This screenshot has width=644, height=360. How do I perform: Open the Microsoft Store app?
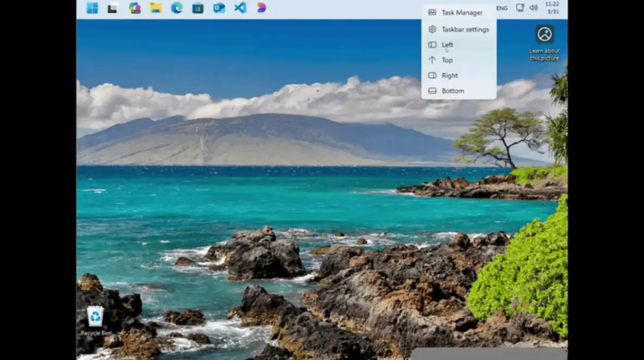pyautogui.click(x=198, y=8)
